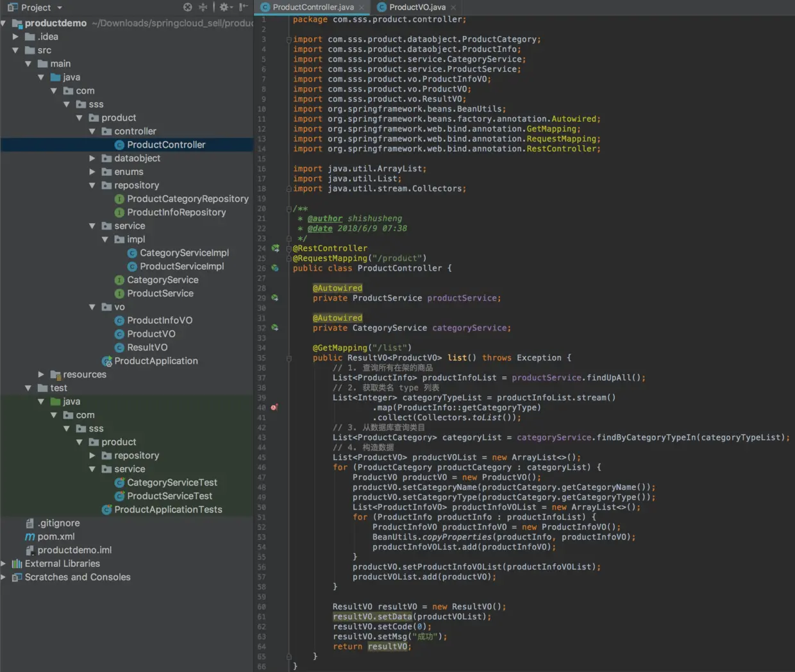Click the gutter icon beside productService field
Viewport: 795px width, 672px height.
[275, 298]
